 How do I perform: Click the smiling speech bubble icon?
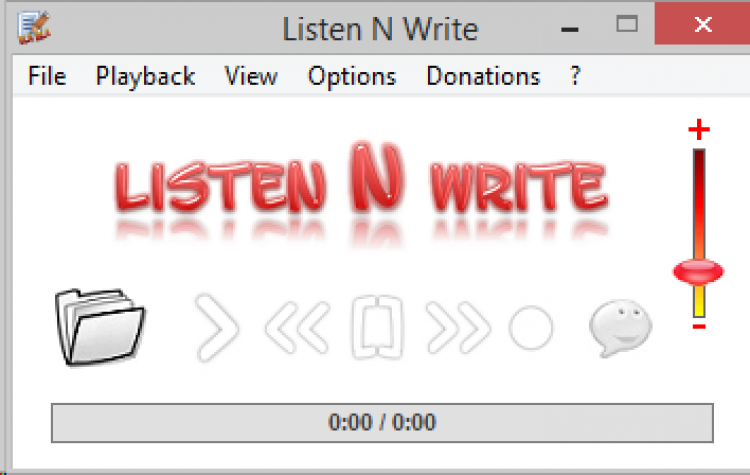(x=620, y=328)
